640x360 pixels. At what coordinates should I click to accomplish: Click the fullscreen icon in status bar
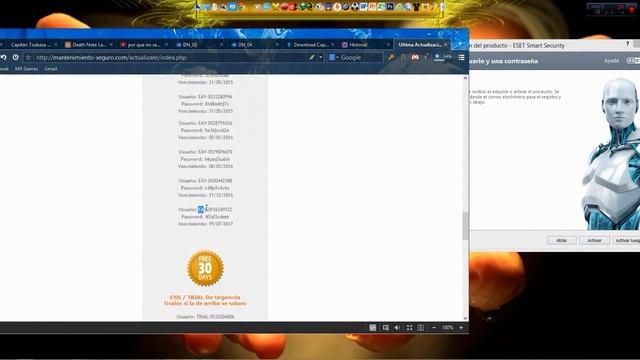tap(409, 327)
